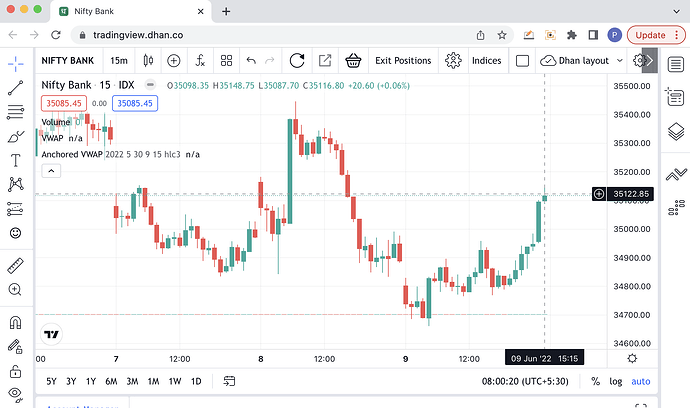This screenshot has width=690, height=408.
Task: Open the Chrome profile P avatar
Action: click(614, 35)
